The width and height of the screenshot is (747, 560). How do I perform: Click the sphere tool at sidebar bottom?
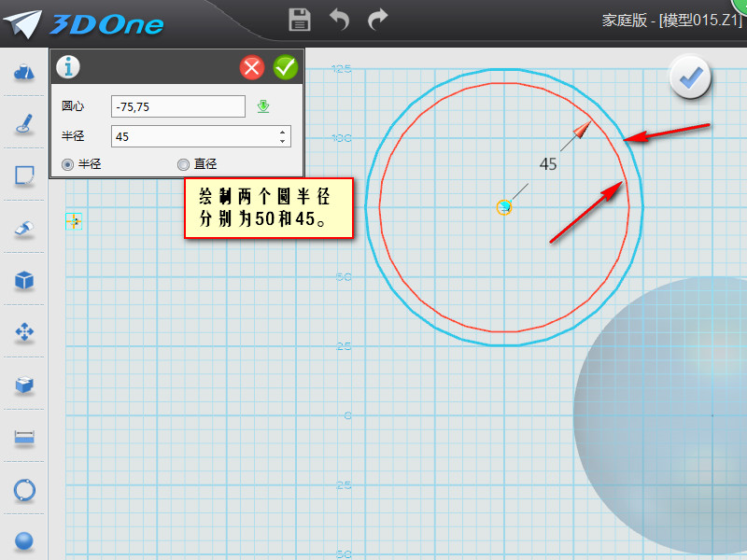pyautogui.click(x=23, y=539)
